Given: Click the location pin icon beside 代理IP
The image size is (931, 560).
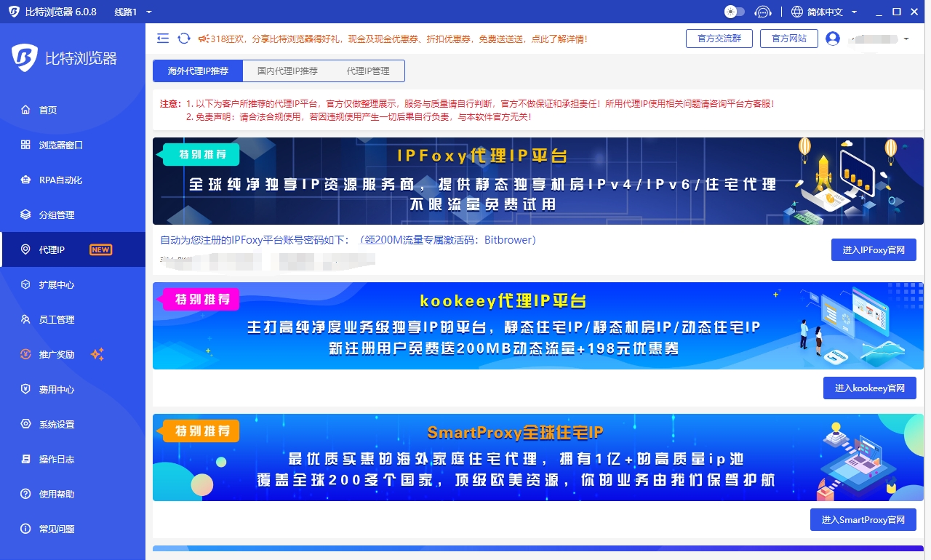Looking at the screenshot, I should tap(25, 249).
